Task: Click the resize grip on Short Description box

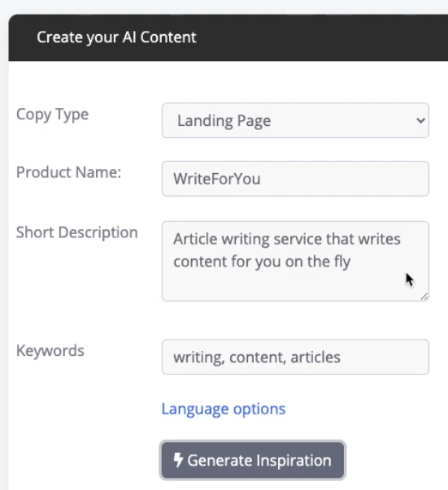Action: point(424,297)
